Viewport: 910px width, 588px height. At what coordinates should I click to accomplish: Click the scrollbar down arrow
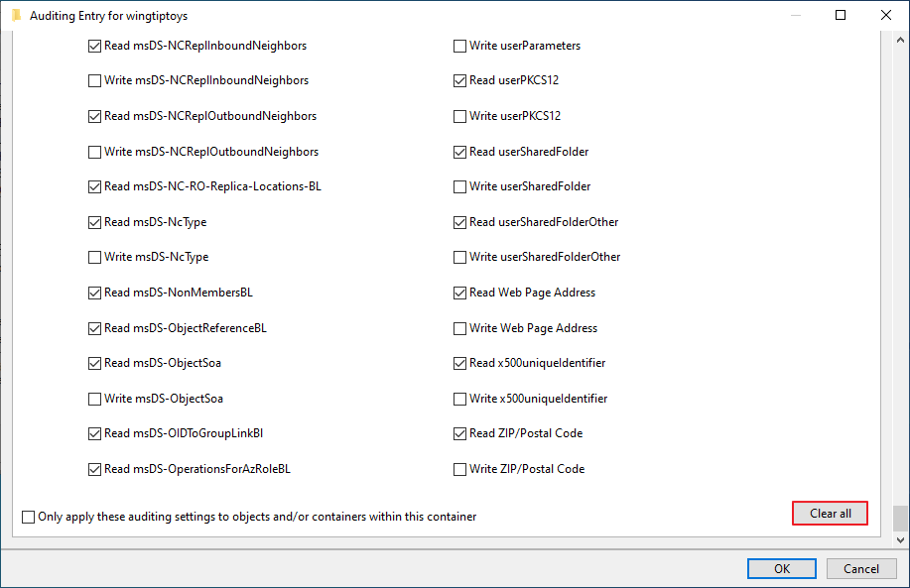[x=900, y=539]
